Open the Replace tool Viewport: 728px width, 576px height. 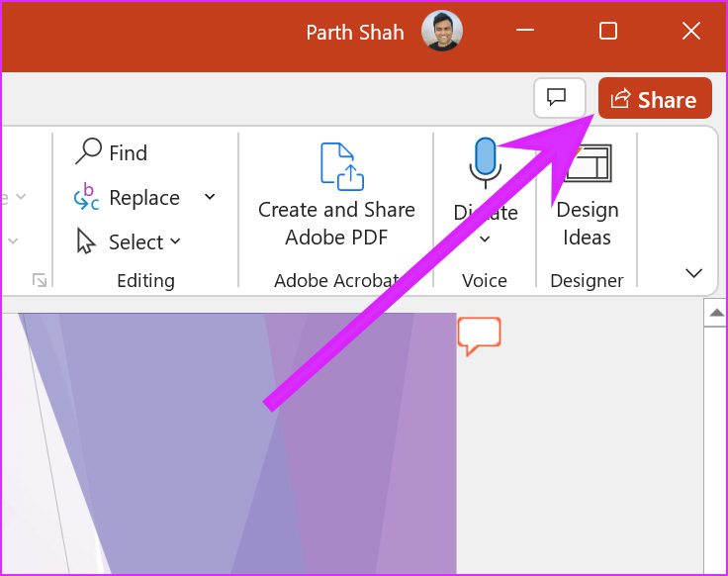(131, 198)
